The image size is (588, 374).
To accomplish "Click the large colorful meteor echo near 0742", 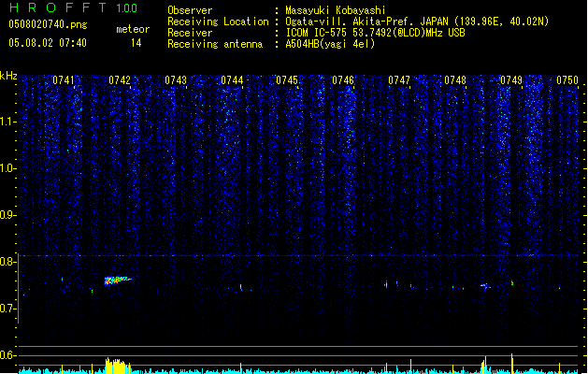I will (x=117, y=280).
